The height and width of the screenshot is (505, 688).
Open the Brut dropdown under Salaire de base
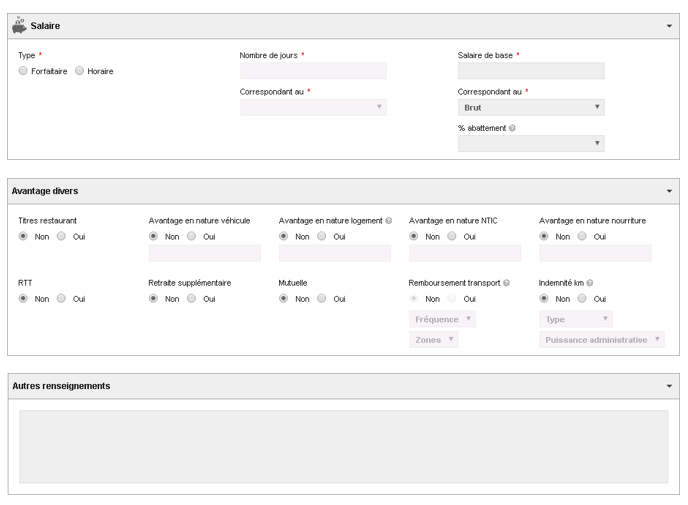click(x=531, y=107)
